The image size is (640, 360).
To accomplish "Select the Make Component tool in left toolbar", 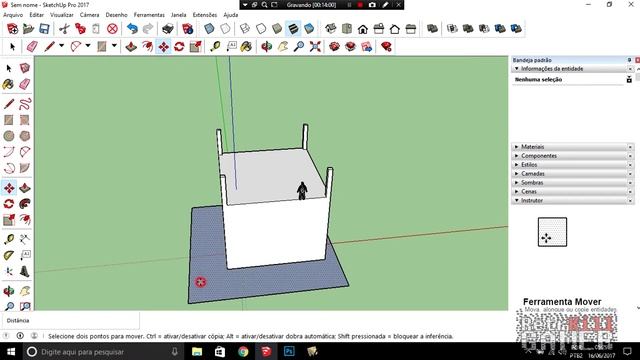I will 24,68.
